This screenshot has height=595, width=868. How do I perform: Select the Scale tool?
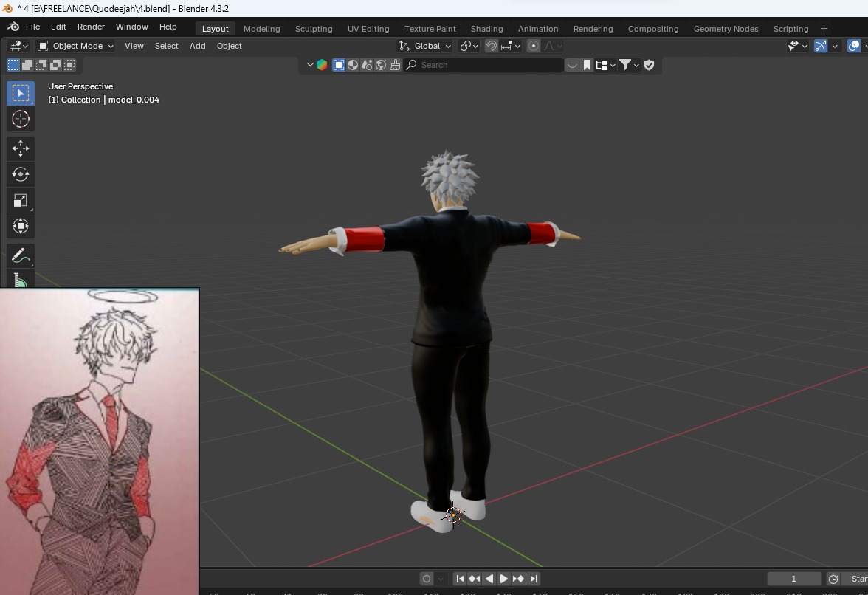click(20, 200)
